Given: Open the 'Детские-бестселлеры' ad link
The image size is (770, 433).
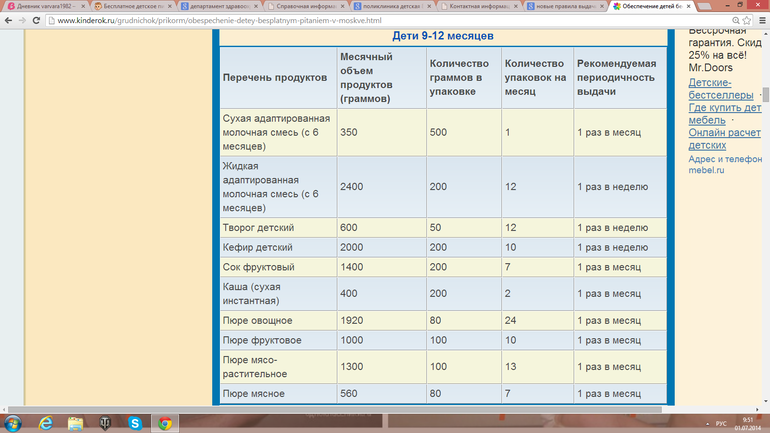Looking at the screenshot, I should (x=720, y=89).
